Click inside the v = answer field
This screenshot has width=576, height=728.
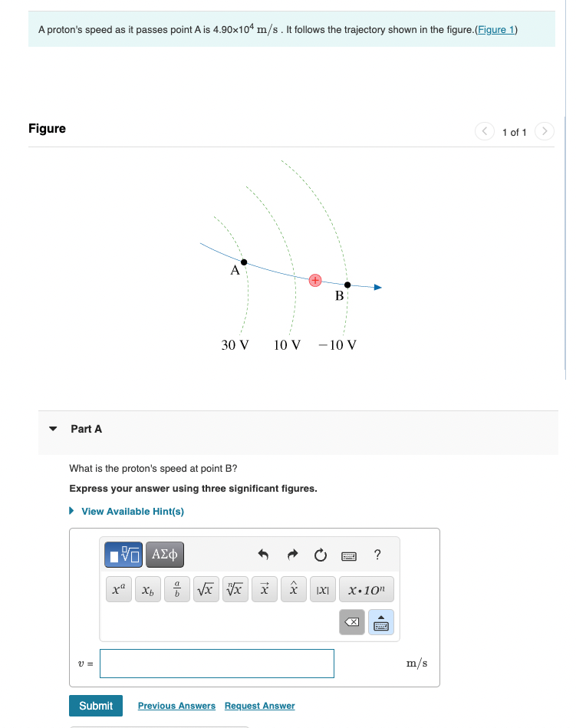click(x=216, y=663)
